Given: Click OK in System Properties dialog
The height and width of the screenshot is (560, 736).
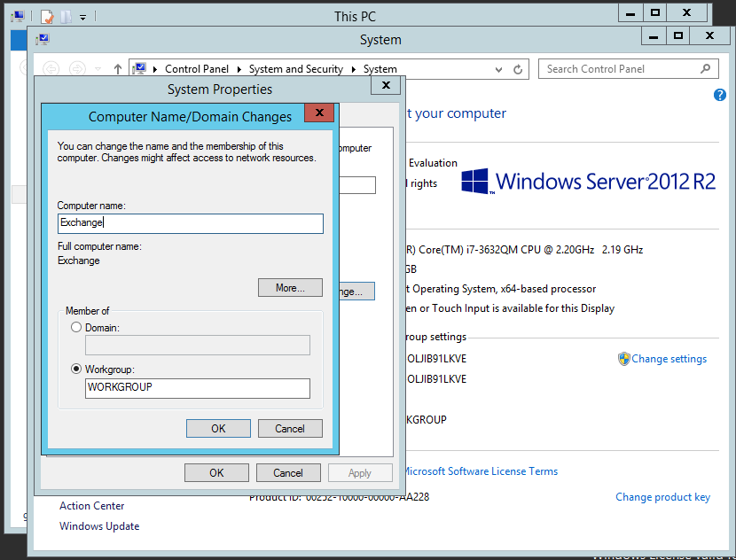Looking at the screenshot, I should coord(216,473).
